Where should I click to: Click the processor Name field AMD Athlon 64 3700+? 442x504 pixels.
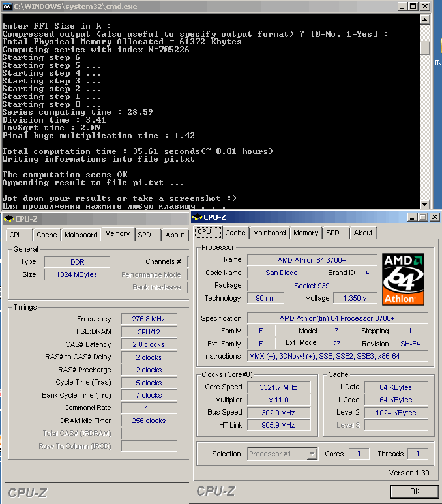(x=312, y=260)
